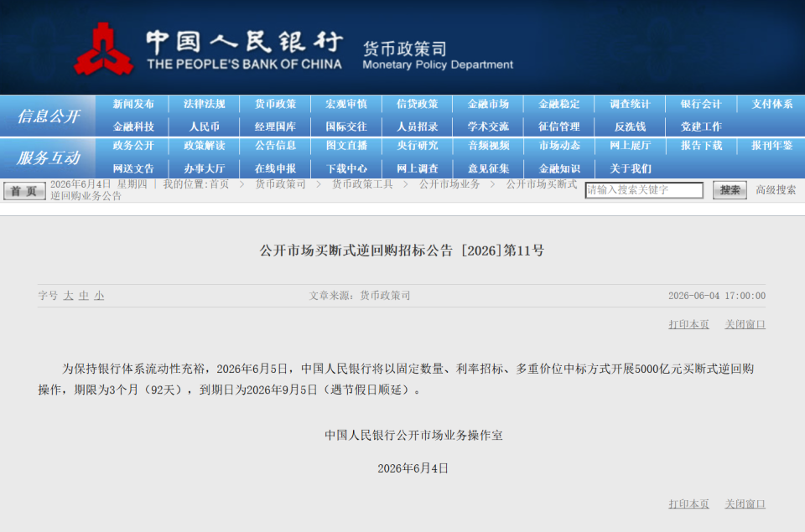Screen dimensions: 805x532
Task: Open the 政务公开 section
Action: point(133,145)
